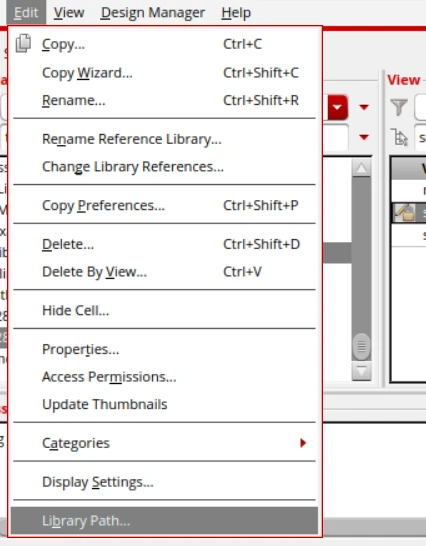
Task: Click the scrollbar down arrow
Action: click(x=361, y=371)
